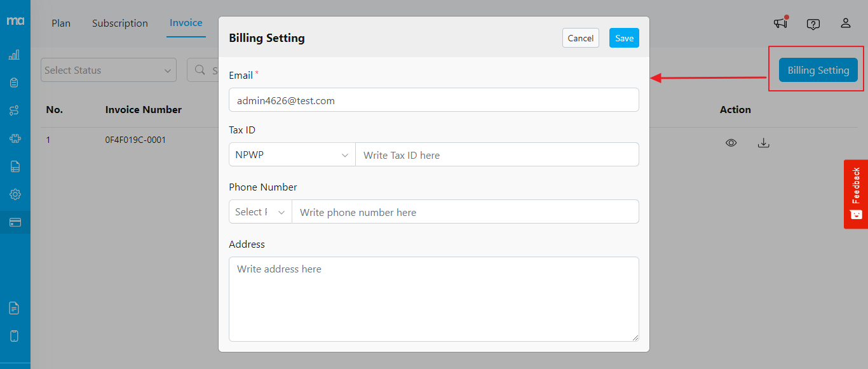Open the phone country code selector
The width and height of the screenshot is (868, 369).
click(x=260, y=211)
